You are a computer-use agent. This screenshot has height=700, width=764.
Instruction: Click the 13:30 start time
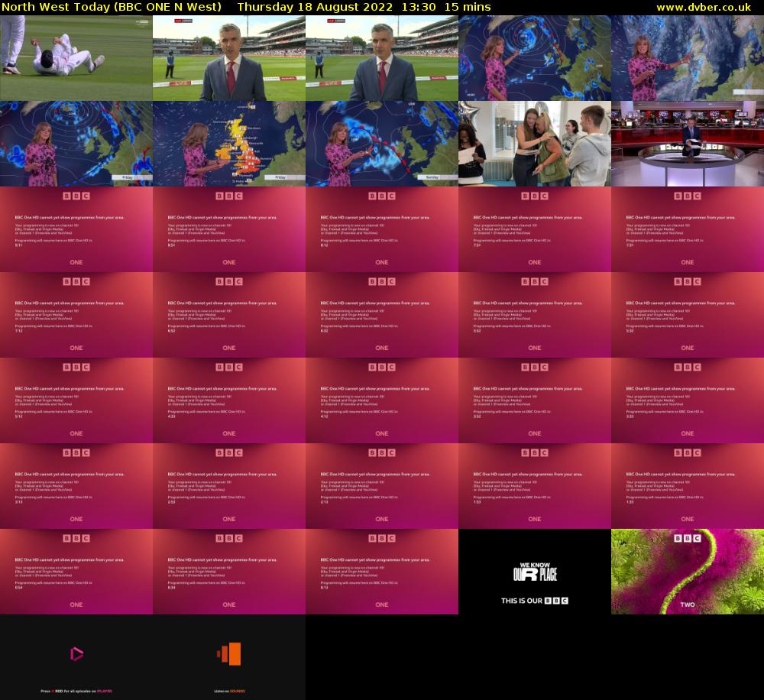(419, 8)
